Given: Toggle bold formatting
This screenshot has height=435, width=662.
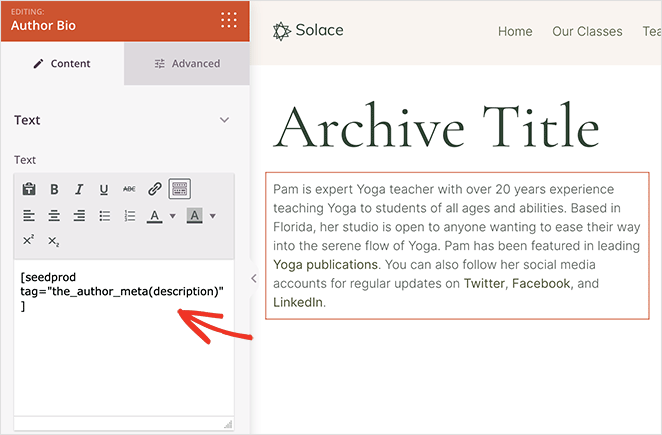Looking at the screenshot, I should coord(54,189).
